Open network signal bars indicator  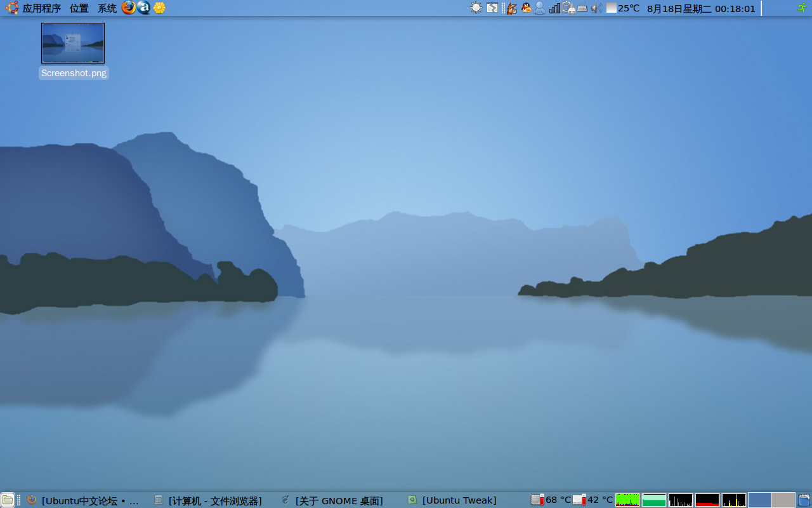[x=554, y=8]
